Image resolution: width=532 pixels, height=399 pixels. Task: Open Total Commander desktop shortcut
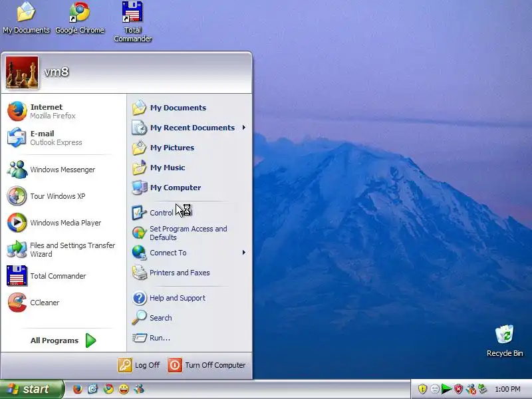coord(132,22)
